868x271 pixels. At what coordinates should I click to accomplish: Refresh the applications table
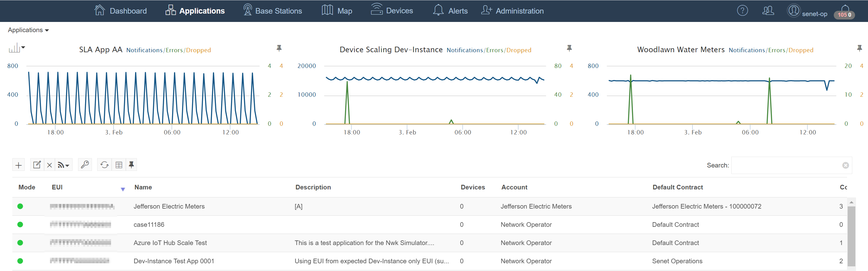(105, 165)
